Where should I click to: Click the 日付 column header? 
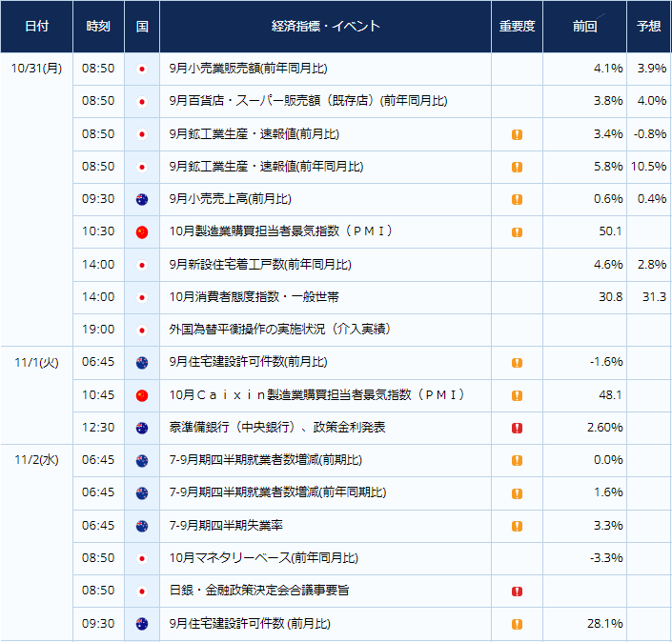pos(37,26)
